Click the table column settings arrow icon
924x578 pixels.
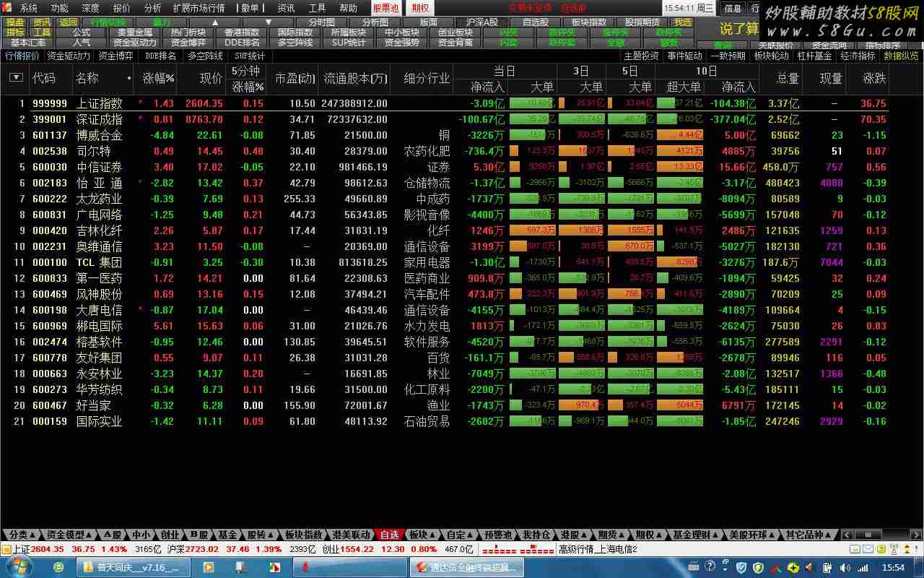pyautogui.click(x=16, y=78)
